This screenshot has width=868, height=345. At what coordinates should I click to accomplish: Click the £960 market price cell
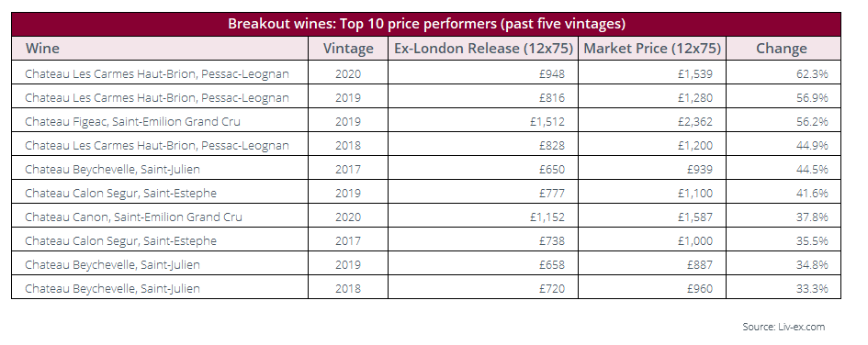[x=700, y=289]
